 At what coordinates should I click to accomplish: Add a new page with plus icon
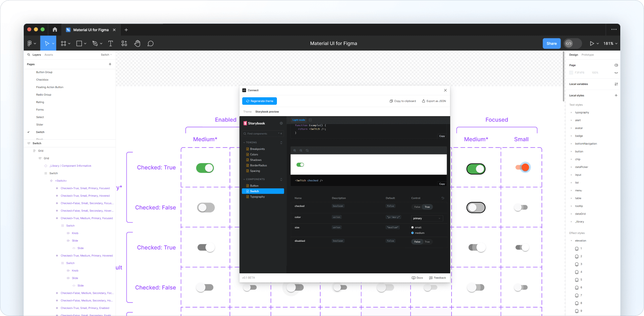click(x=110, y=64)
